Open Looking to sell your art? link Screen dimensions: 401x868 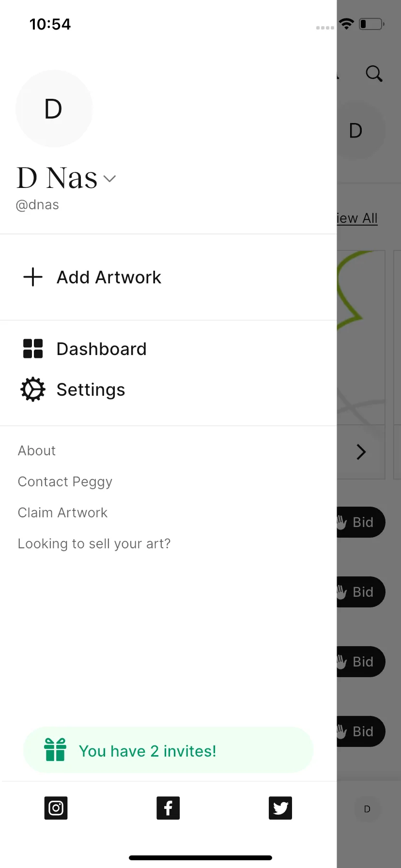(94, 543)
